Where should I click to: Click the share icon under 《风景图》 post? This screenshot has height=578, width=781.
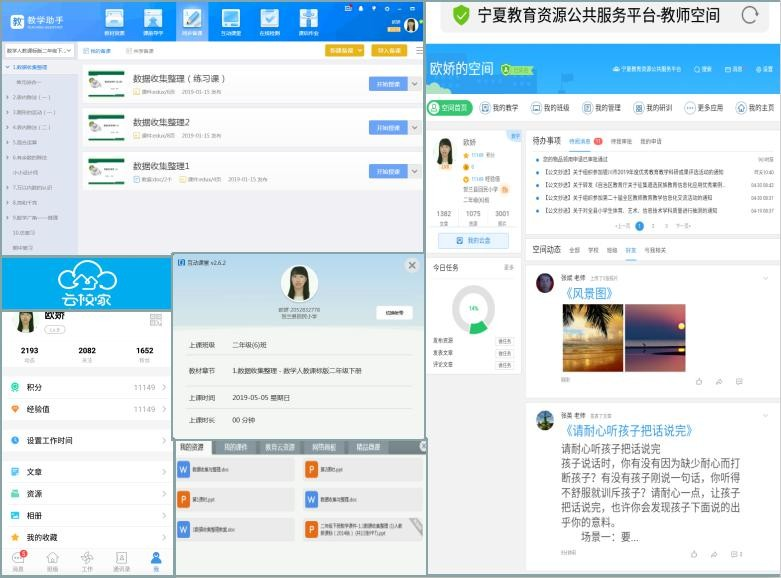[x=719, y=382]
